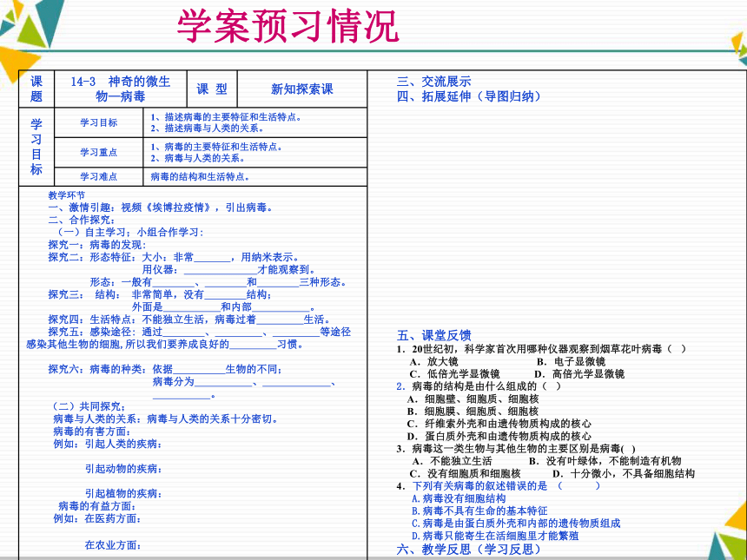Pick option "C. 纤维素外壳和由遗传物质构成的核心"
Viewport: 747px width, 560px height.
499,424
